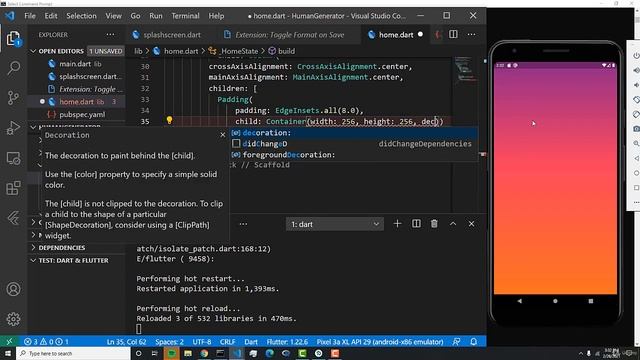
Task: Click Windows search box on taskbar
Action: [x=73, y=353]
